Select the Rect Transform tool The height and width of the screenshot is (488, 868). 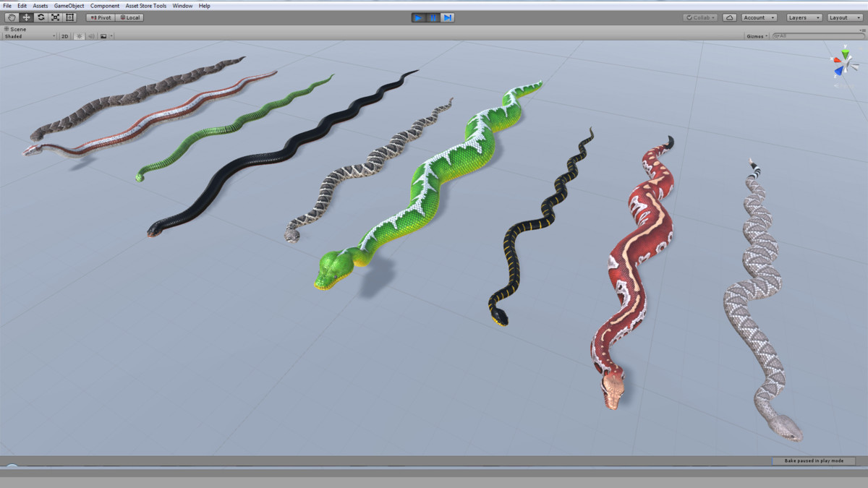point(69,17)
